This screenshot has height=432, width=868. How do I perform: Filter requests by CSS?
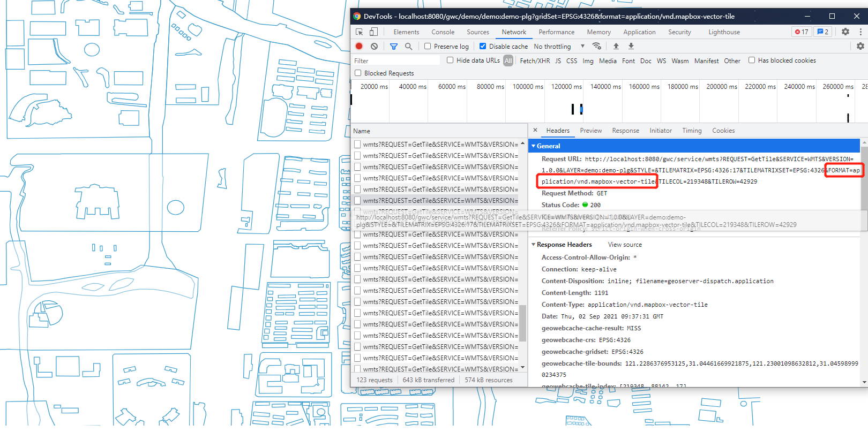click(572, 61)
